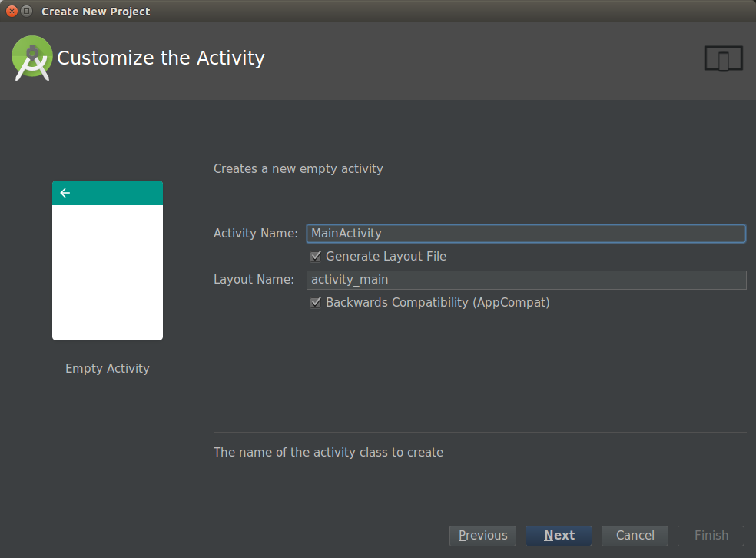The image size is (756, 558).
Task: Click the Android Studio logo icon
Action: click(x=32, y=59)
